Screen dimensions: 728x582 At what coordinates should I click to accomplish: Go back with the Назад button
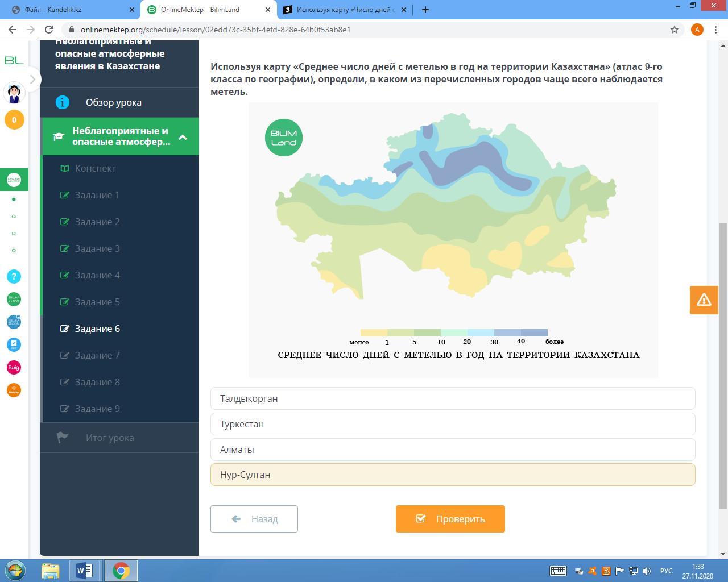coord(254,519)
